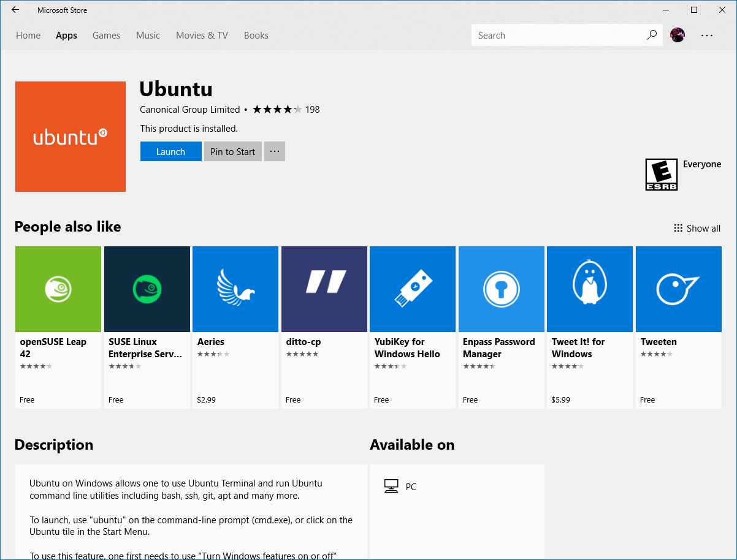Open the Aeries app icon
The image size is (737, 560).
(235, 289)
